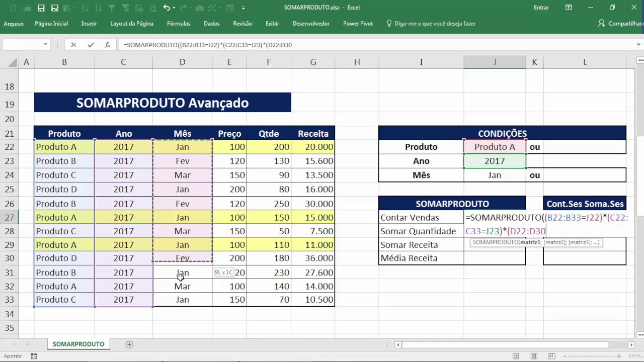Open the Fórmulas ribbon tab
The image size is (644, 362).
click(179, 24)
